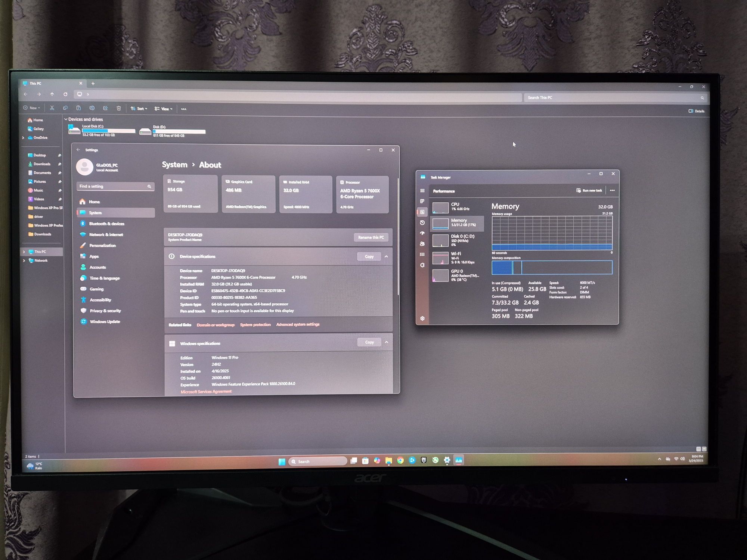Collapse the Device specifications section
The image size is (747, 560).
[386, 256]
